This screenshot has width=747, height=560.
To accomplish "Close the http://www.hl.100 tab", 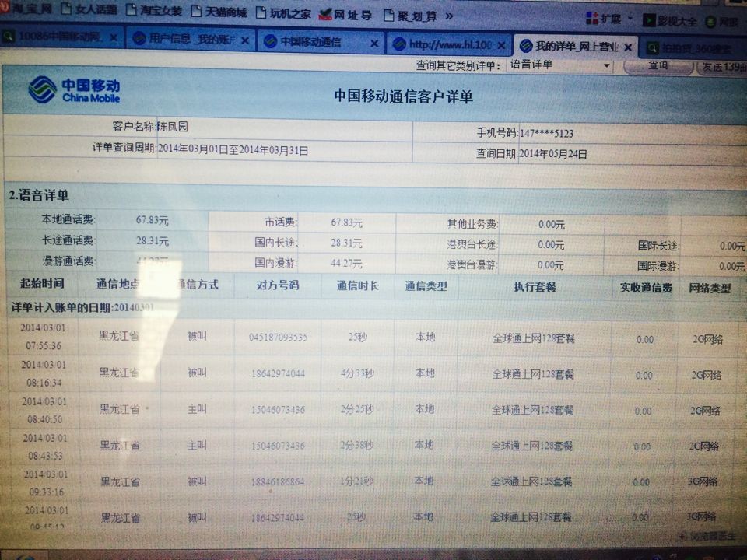I will tap(501, 46).
